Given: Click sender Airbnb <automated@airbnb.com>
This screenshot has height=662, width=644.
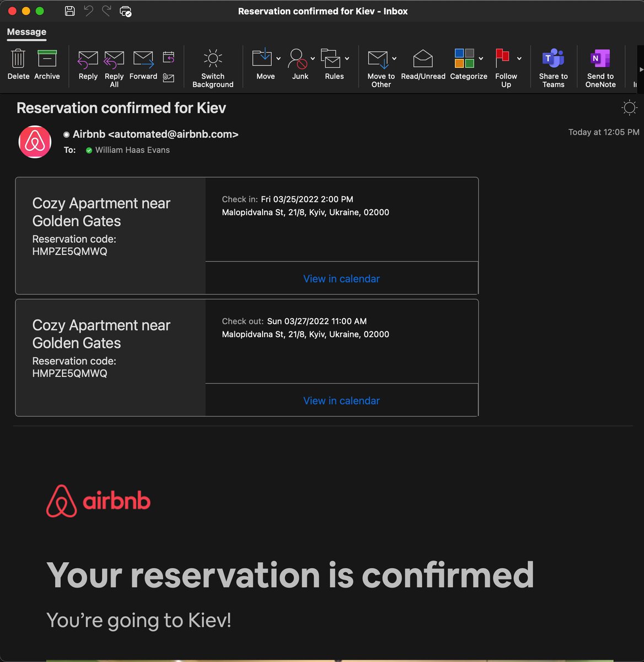Looking at the screenshot, I should pos(155,134).
